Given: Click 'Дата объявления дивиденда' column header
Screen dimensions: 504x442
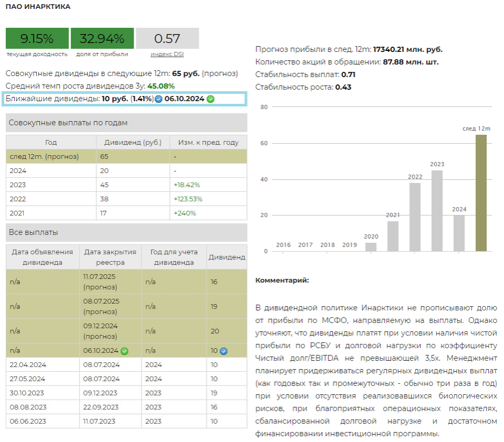Looking at the screenshot, I should point(42,257).
